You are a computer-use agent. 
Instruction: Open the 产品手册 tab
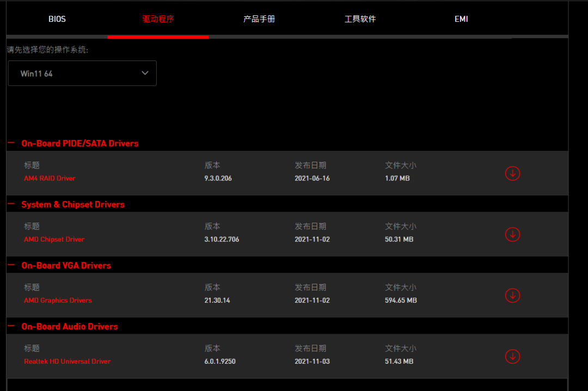[259, 19]
